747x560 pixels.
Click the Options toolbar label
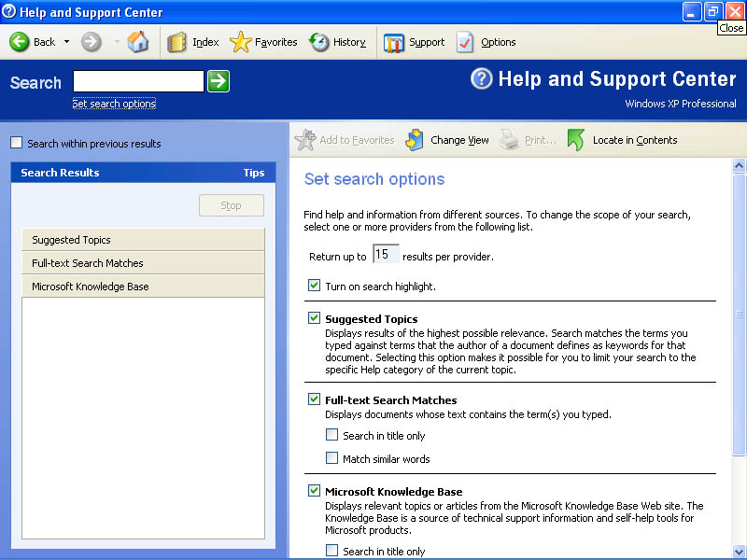(499, 42)
